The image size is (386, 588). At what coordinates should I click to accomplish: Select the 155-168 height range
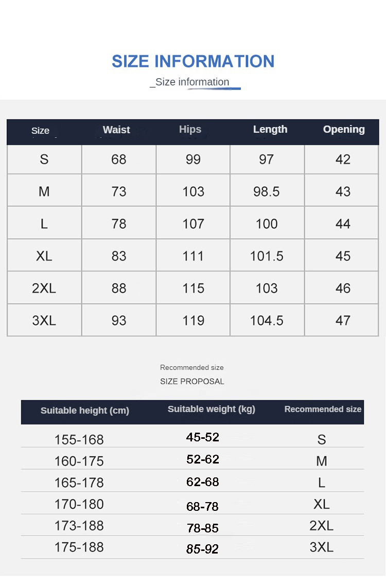(x=79, y=440)
